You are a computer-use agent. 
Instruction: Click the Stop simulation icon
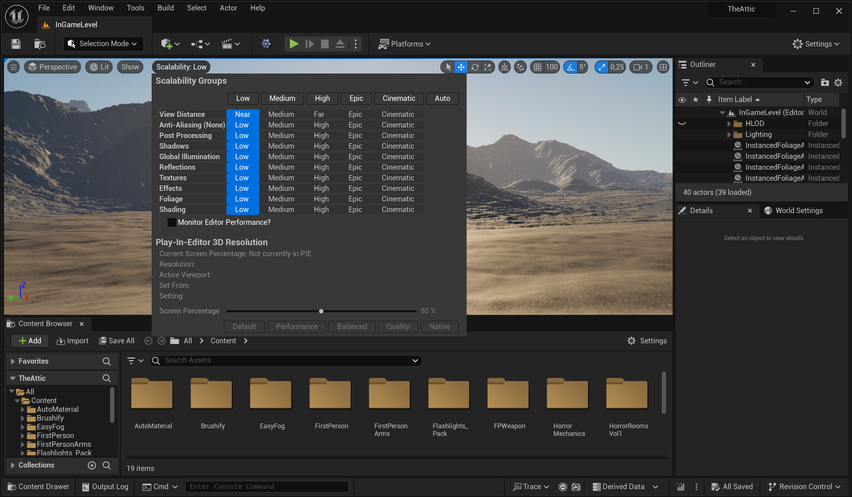324,44
